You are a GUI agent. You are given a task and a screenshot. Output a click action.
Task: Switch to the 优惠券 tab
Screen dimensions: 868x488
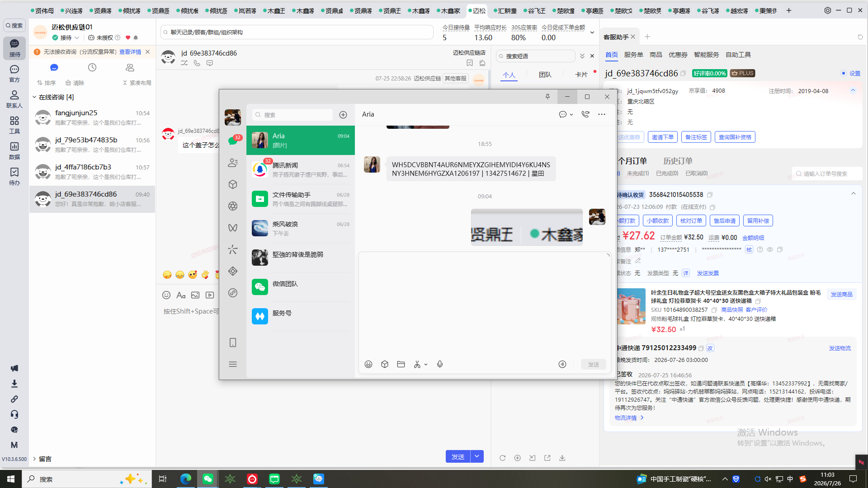click(x=678, y=55)
